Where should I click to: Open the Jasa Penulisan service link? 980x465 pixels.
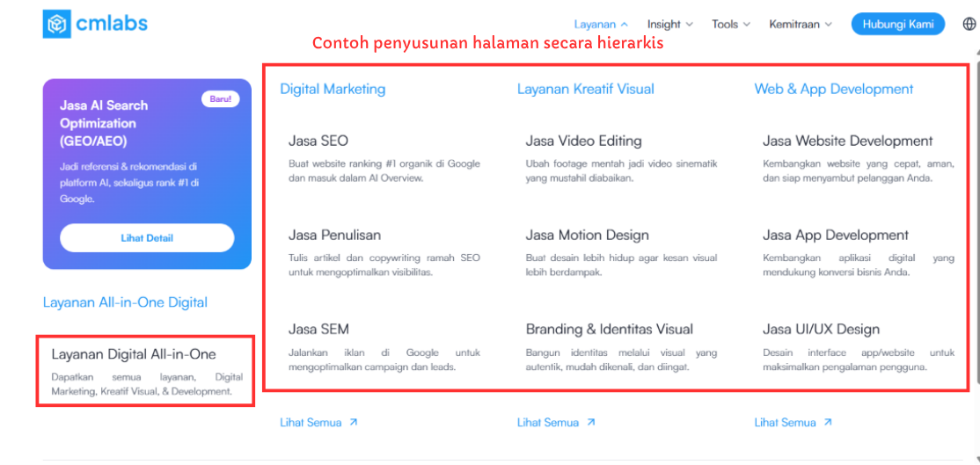pyautogui.click(x=334, y=236)
